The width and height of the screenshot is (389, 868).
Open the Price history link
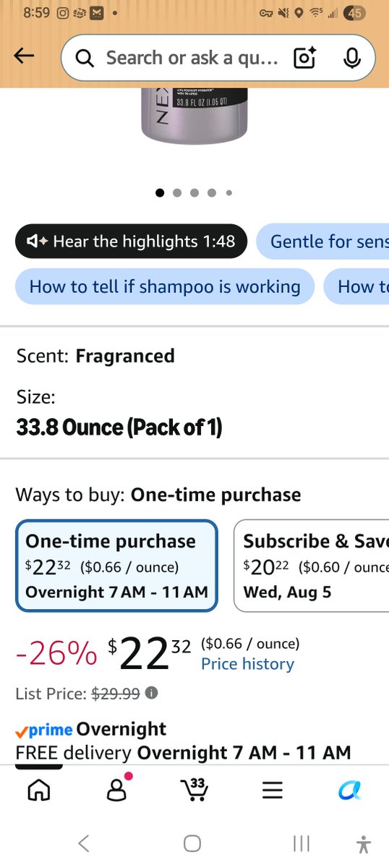pyautogui.click(x=247, y=664)
